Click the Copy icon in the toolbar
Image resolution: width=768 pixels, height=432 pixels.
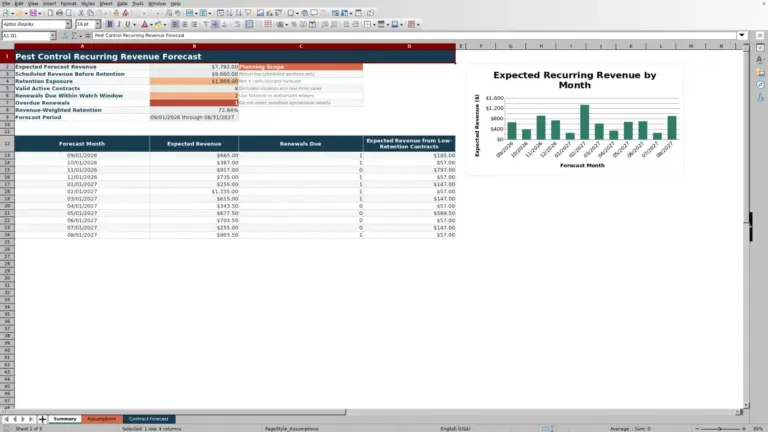click(x=90, y=13)
